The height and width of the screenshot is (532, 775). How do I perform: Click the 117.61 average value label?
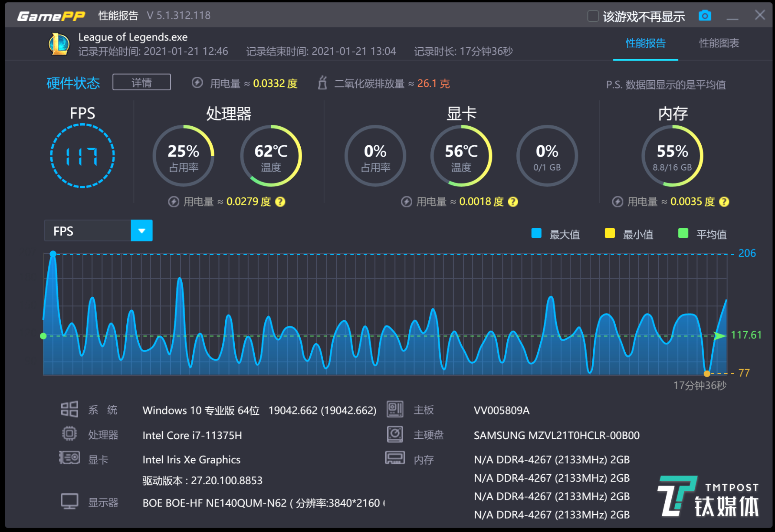pos(746,335)
